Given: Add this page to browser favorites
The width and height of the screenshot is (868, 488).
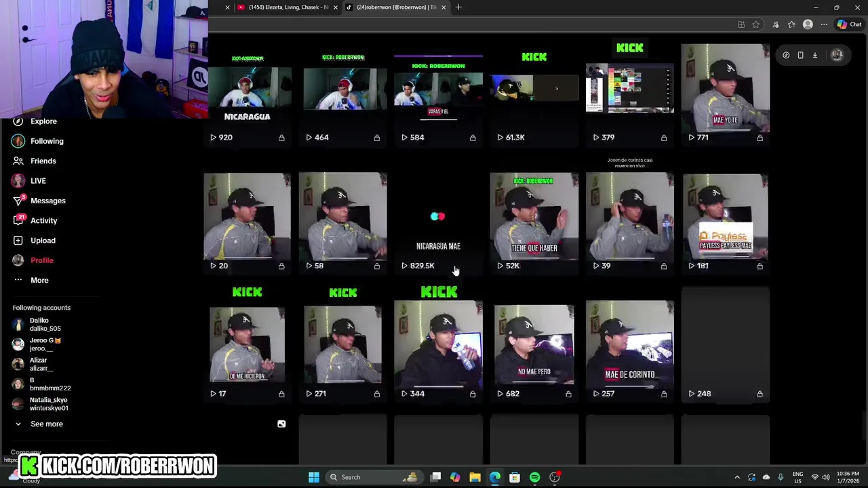Looking at the screenshot, I should point(756,25).
